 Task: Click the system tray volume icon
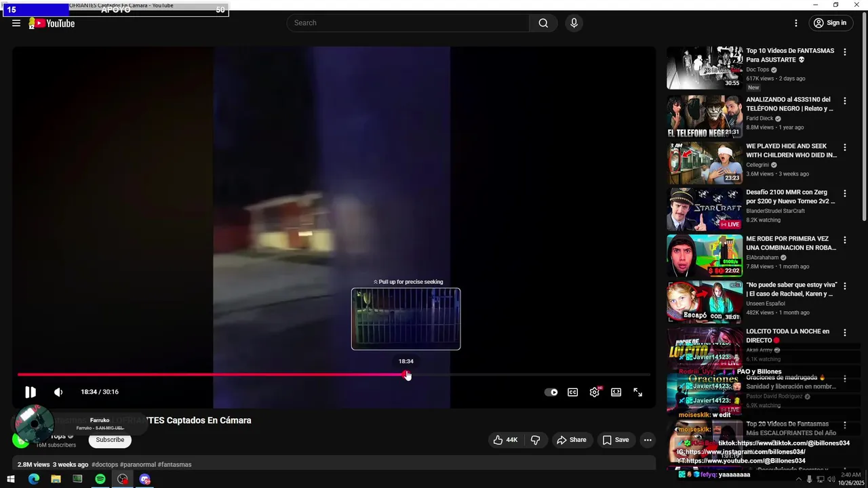(831, 479)
